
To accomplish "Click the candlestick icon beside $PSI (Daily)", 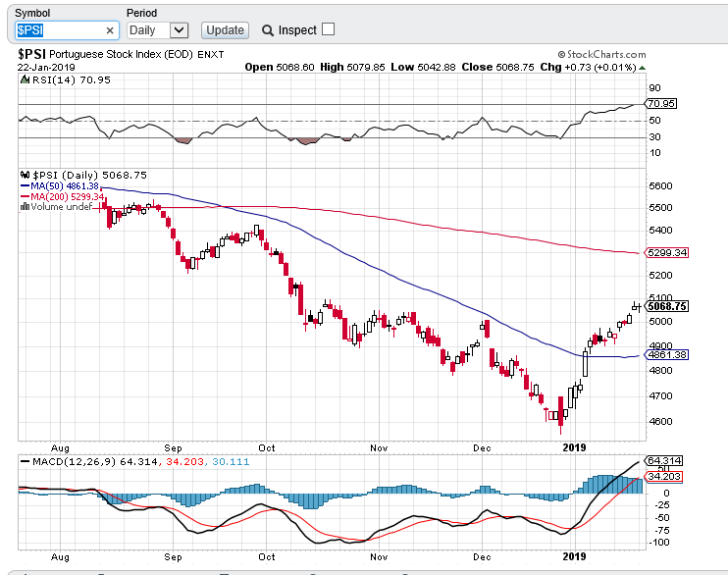I will pyautogui.click(x=26, y=175).
